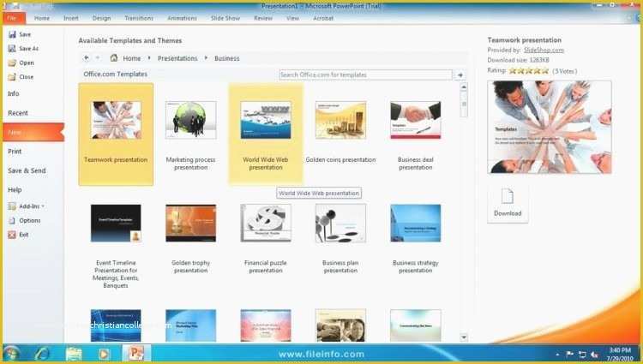Click the back arrow in template navigation
The width and height of the screenshot is (643, 364).
coord(86,58)
